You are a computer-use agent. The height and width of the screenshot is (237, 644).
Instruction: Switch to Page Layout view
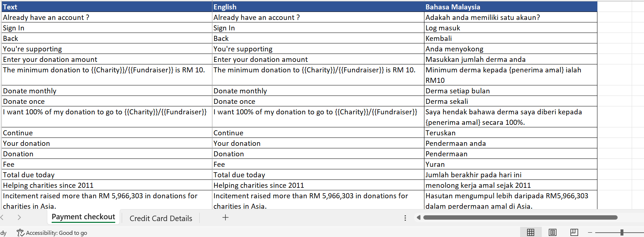(x=552, y=232)
